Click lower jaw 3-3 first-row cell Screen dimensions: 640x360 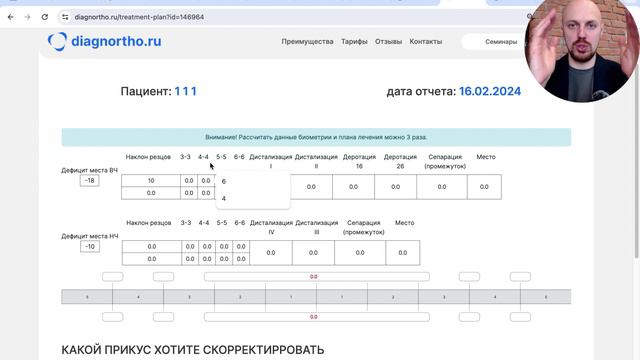click(190, 247)
